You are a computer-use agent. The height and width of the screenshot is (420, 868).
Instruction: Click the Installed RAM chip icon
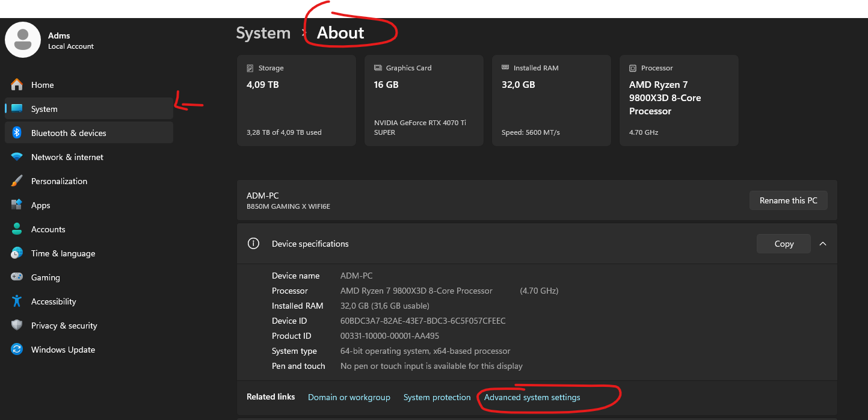(x=505, y=68)
